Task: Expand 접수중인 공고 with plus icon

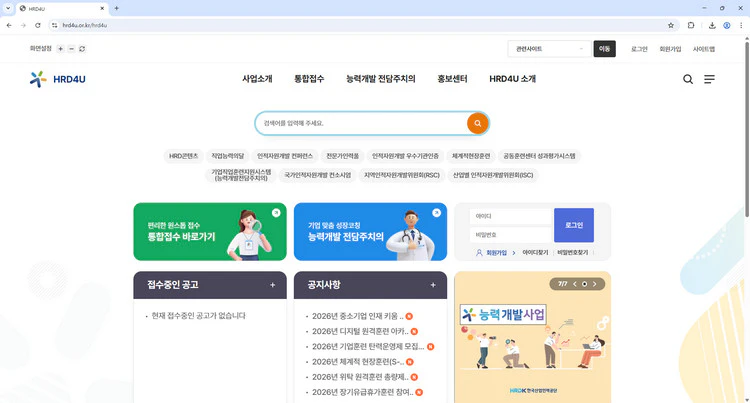Action: coord(272,285)
